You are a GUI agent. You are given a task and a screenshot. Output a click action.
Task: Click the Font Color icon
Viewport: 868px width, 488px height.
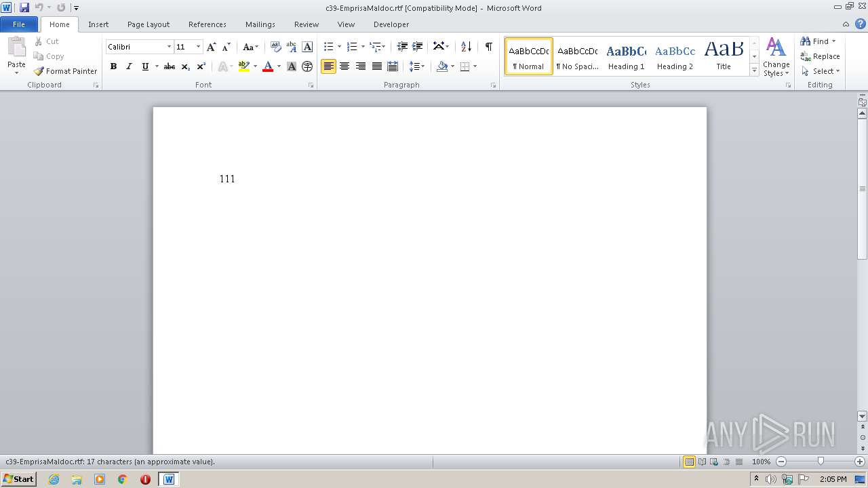point(268,66)
